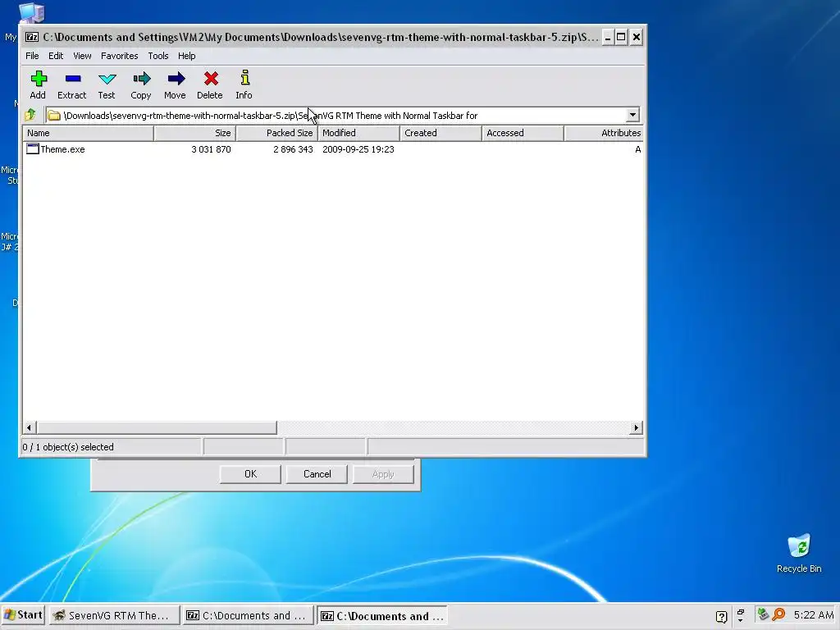Click the horizontal scrollbar left arrow
The height and width of the screenshot is (630, 840).
(30, 427)
